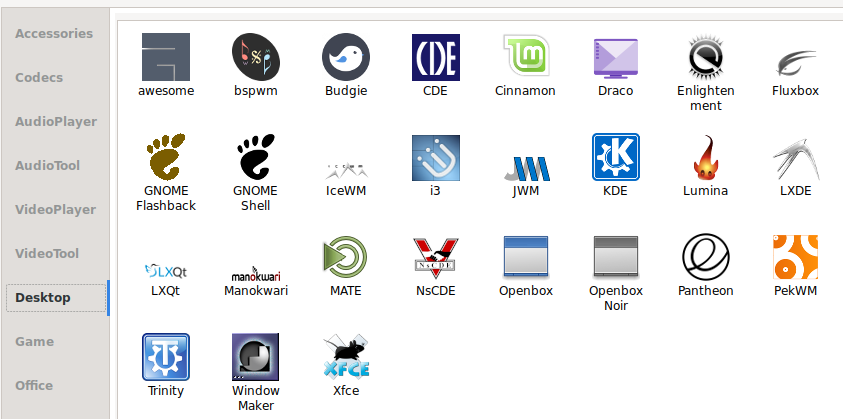Viewport: 843px width, 419px height.
Task: Switch to the VideoTool category
Action: pyautogui.click(x=47, y=253)
